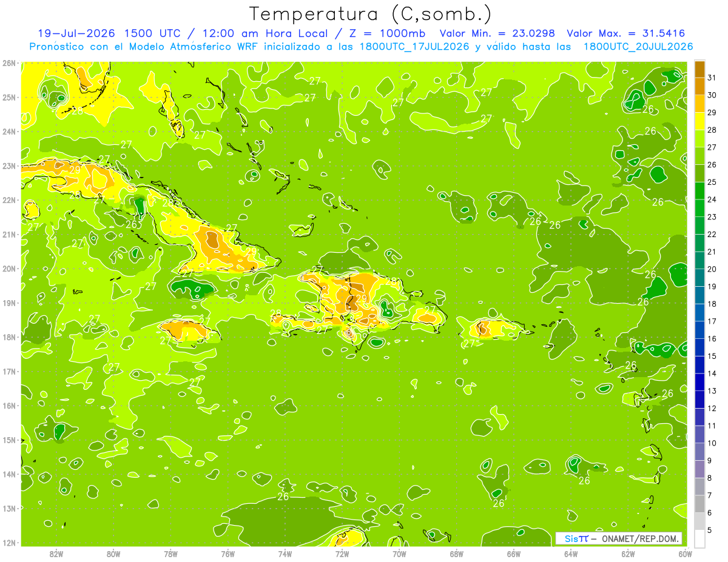Click the 7 value on the color bar
Screen dimensions: 728x562
coord(710,495)
